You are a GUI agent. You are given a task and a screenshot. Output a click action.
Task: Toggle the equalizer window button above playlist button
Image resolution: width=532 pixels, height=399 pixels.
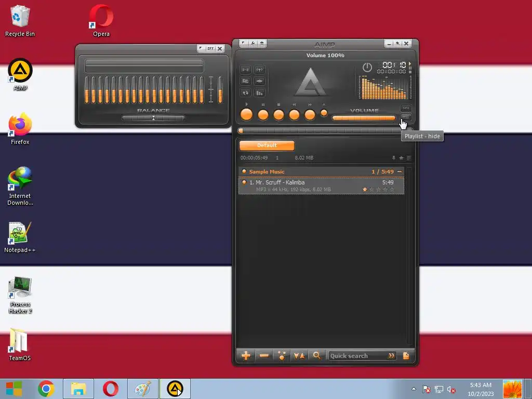pos(406,108)
